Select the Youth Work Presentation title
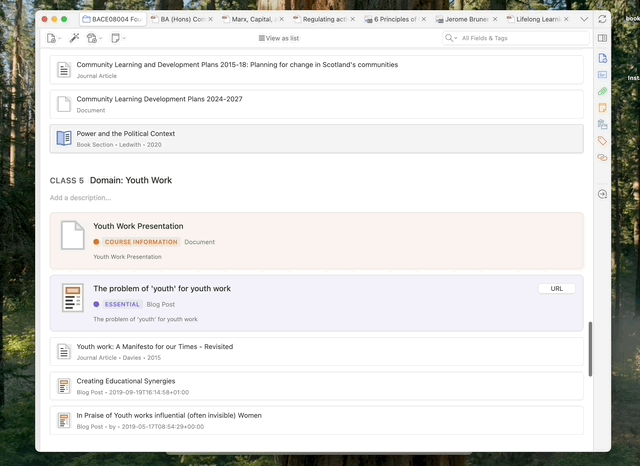This screenshot has height=466, width=640. point(138,226)
